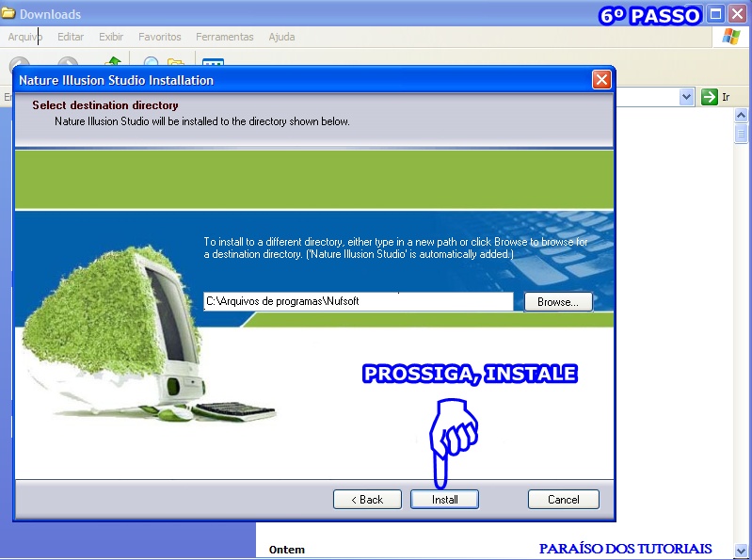Click the Windows flag logo in Downloads
The image size is (752, 560).
(730, 37)
